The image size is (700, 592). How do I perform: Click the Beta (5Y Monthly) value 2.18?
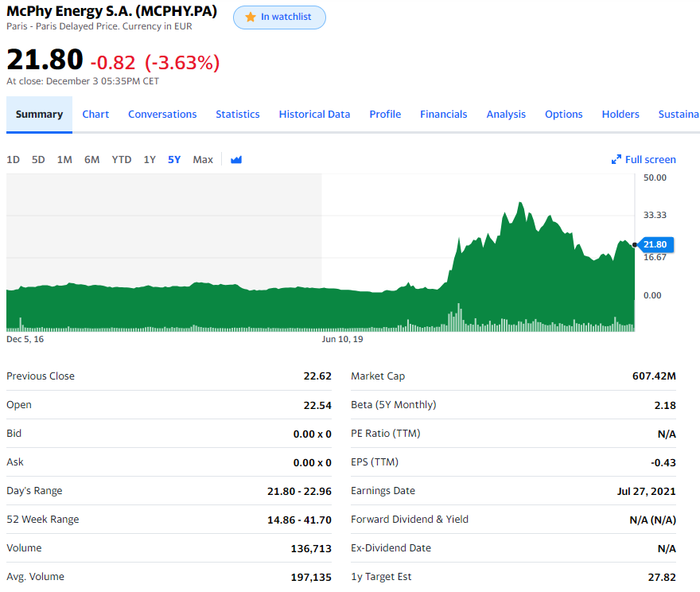[665, 405]
